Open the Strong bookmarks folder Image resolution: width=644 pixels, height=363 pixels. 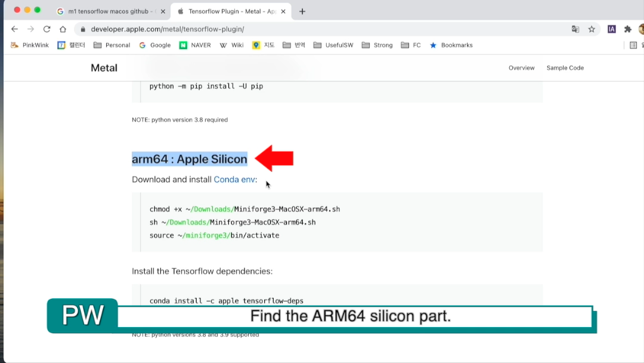(377, 45)
